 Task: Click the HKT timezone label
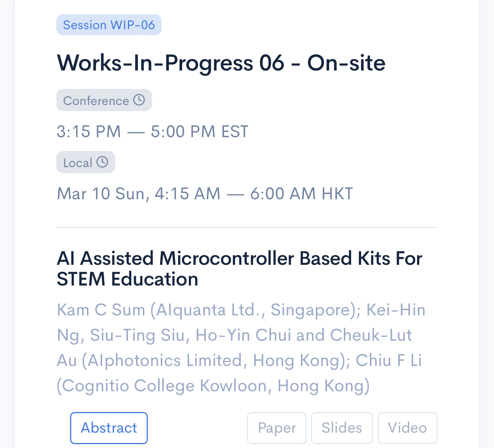click(x=337, y=194)
